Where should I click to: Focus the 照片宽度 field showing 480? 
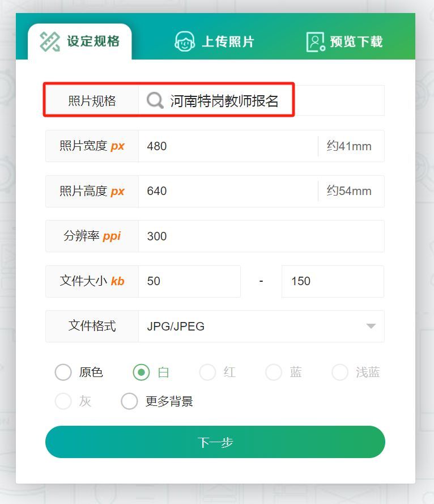click(228, 146)
